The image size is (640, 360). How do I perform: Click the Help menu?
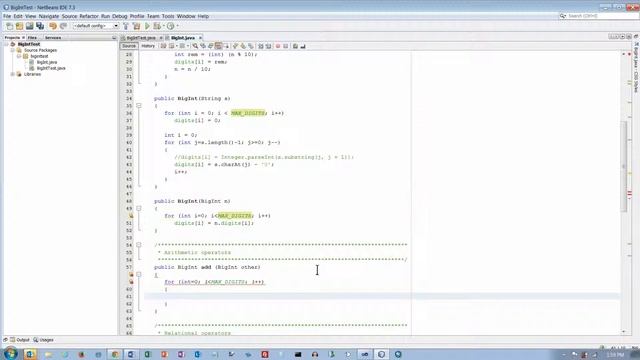(x=203, y=16)
